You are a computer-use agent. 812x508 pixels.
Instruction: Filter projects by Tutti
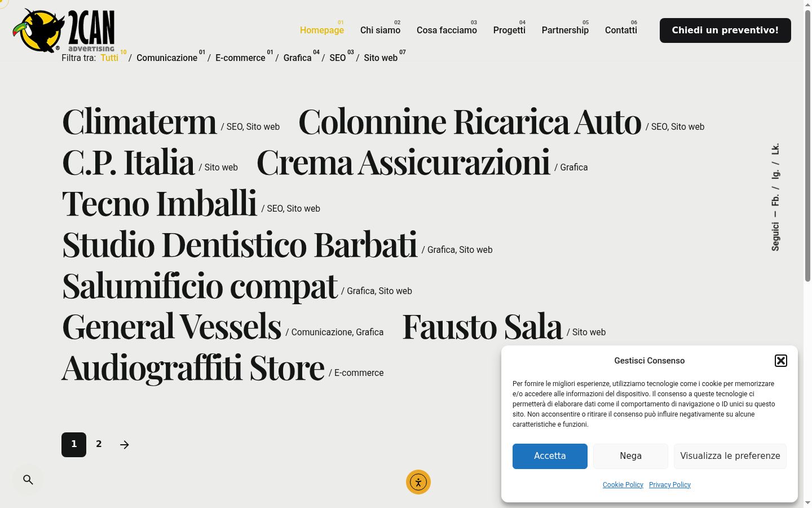[109, 58]
